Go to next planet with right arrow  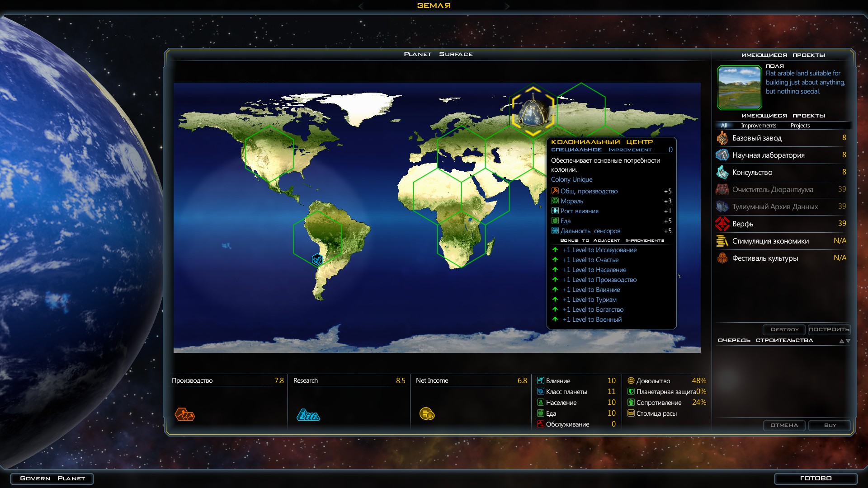click(x=507, y=6)
